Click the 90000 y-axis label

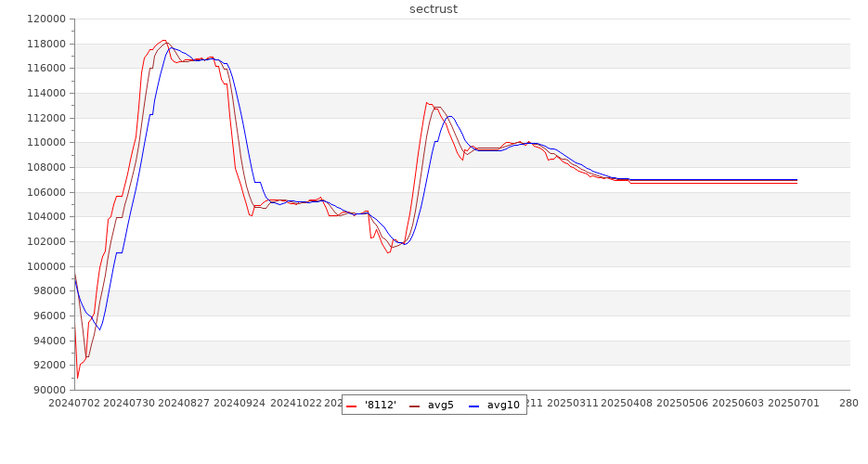pyautogui.click(x=46, y=390)
